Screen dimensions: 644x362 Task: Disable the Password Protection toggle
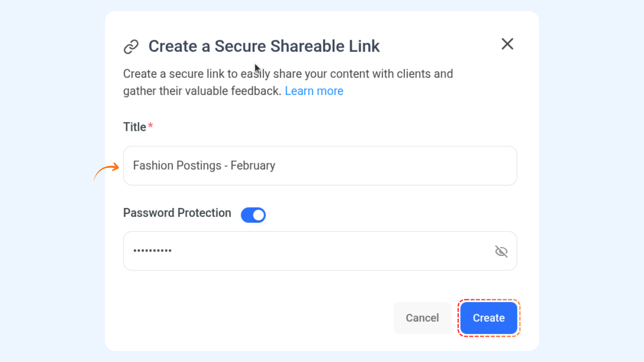pyautogui.click(x=253, y=215)
